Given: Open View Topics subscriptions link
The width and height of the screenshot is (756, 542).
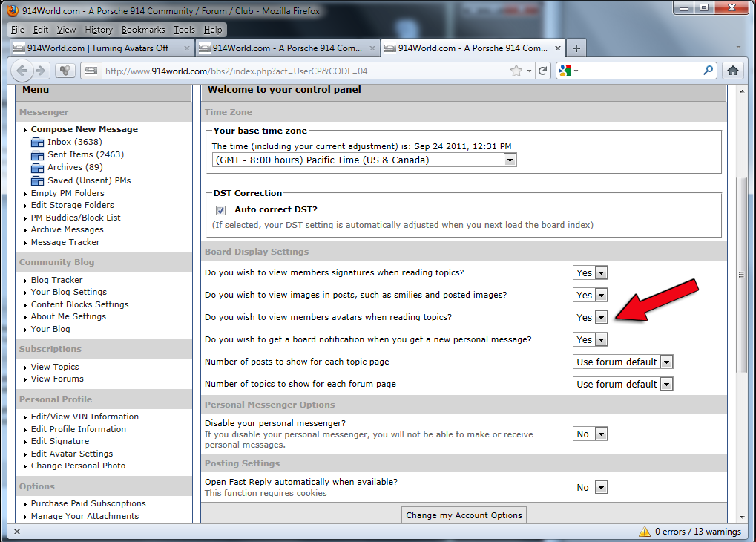Looking at the screenshot, I should (x=55, y=367).
